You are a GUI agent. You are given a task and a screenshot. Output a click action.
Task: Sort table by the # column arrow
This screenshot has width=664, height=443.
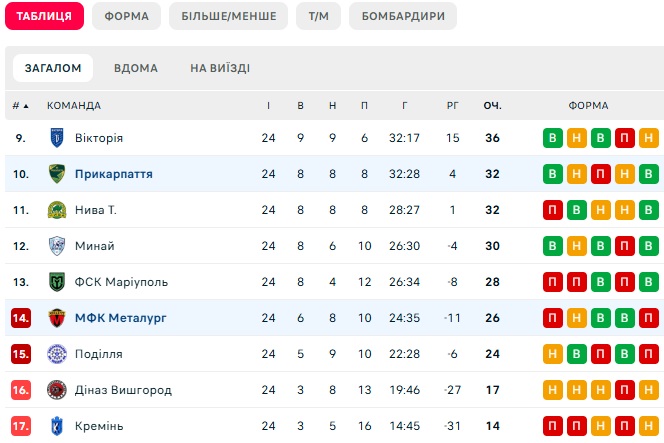pyautogui.click(x=20, y=105)
